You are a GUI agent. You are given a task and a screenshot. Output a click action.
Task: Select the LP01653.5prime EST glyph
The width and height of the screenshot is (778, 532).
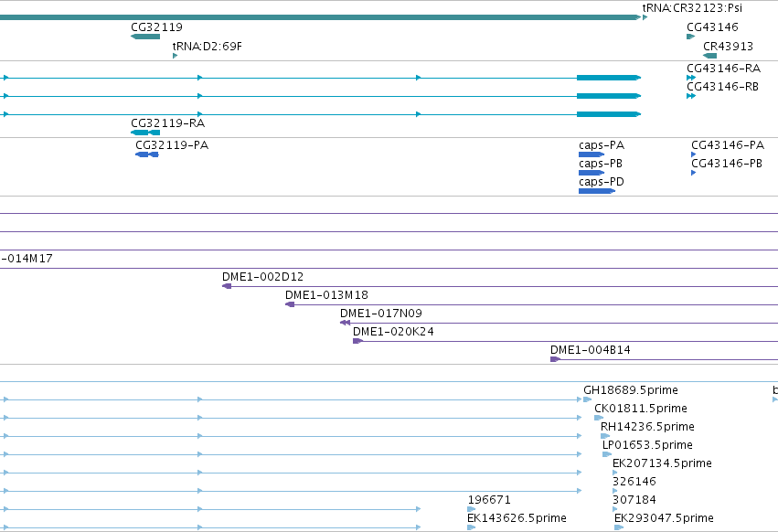point(607,454)
